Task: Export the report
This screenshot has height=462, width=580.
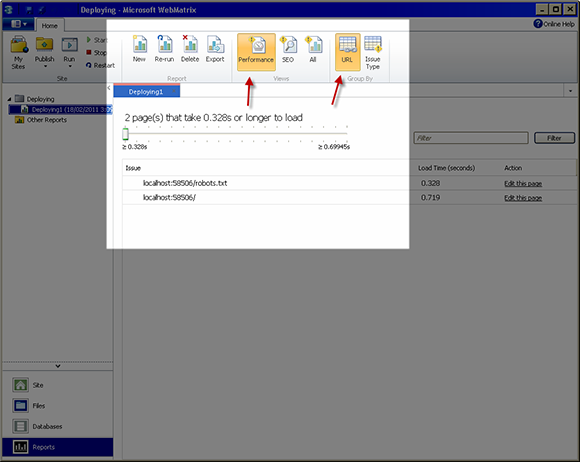Action: (215, 48)
